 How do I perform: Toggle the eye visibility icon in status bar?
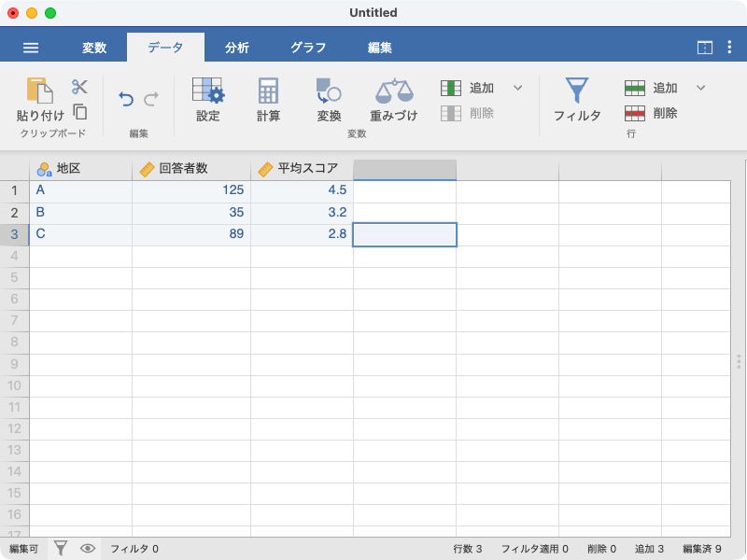point(88,549)
